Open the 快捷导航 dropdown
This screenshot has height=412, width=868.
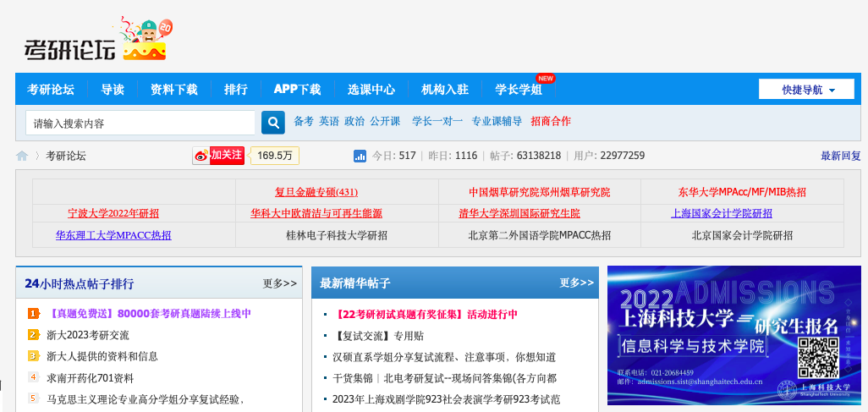pos(806,89)
